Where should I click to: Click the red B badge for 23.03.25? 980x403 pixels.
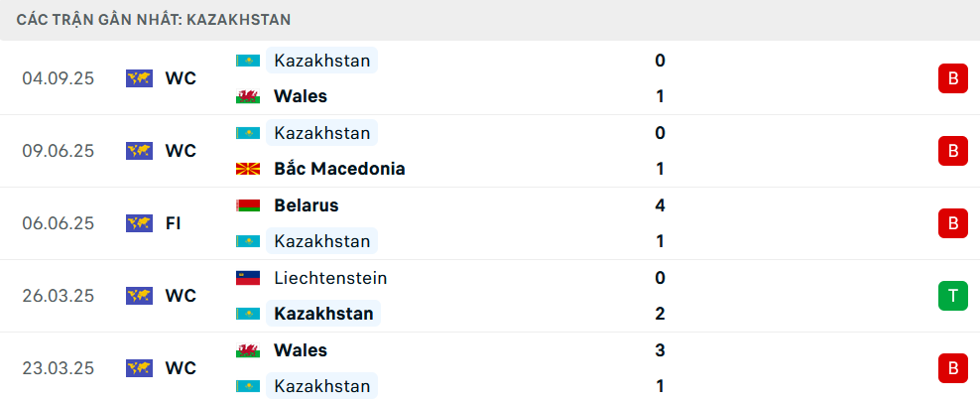click(952, 368)
